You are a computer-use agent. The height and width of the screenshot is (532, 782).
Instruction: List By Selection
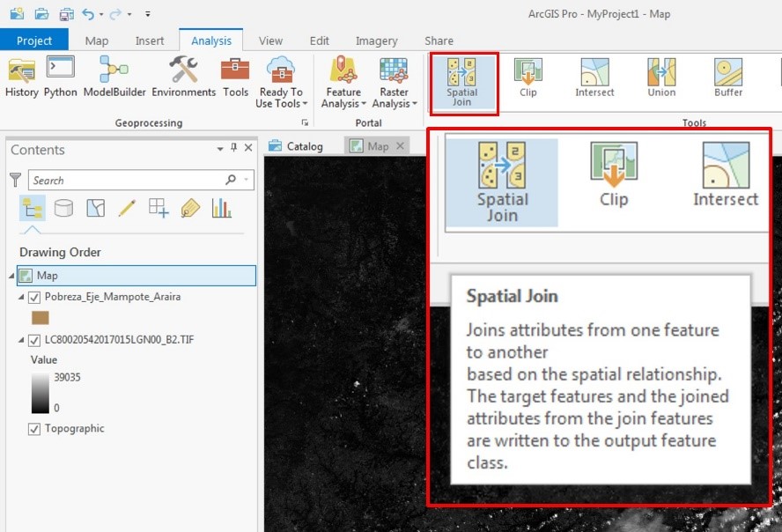pos(95,209)
